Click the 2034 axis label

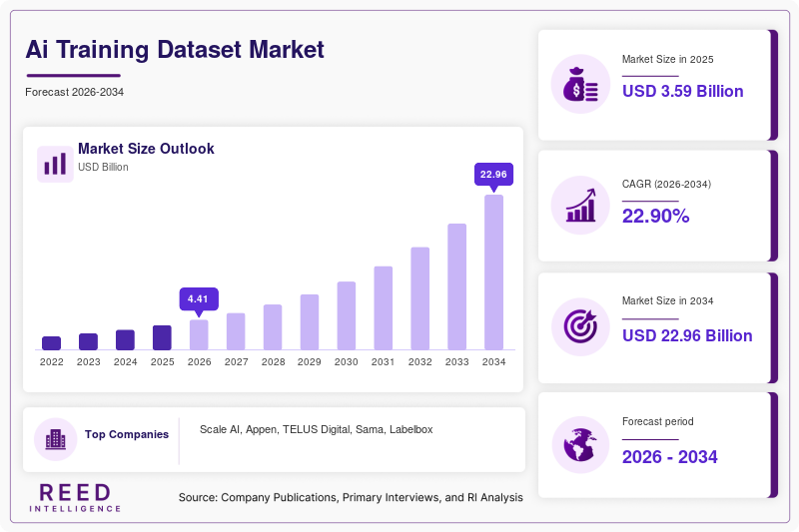[x=493, y=362]
